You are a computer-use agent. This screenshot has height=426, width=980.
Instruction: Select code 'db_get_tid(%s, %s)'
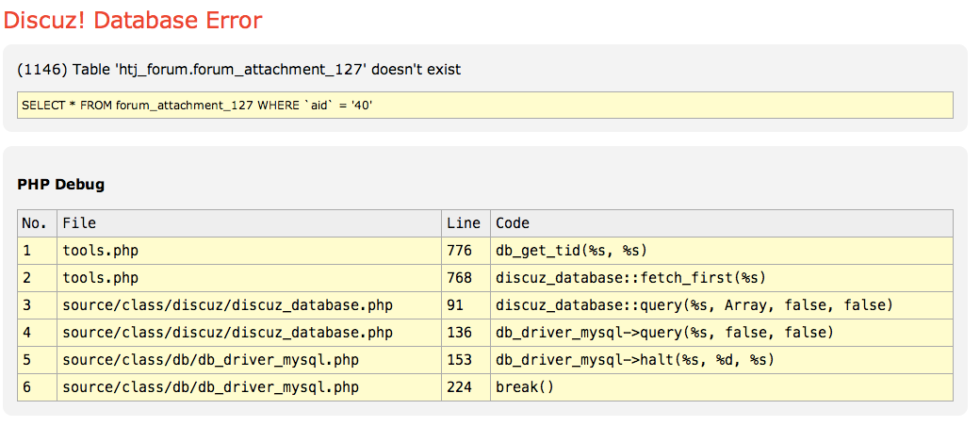tap(571, 251)
